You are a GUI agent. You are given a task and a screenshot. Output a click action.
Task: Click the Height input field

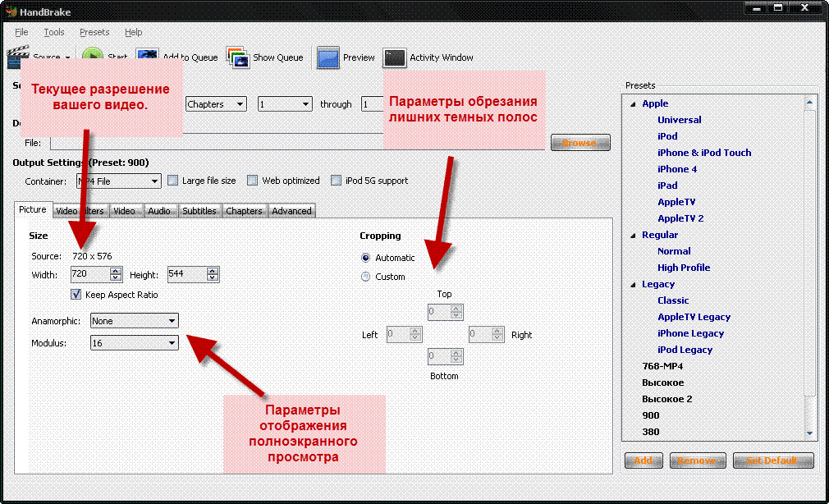point(187,274)
